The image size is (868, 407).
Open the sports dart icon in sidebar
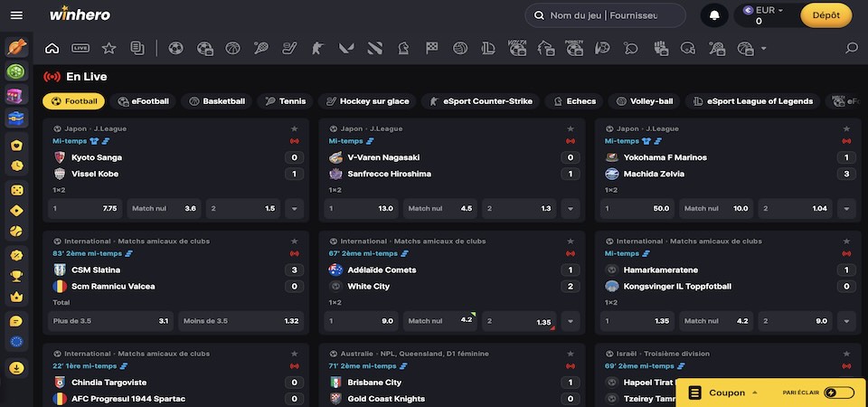pyautogui.click(x=16, y=48)
